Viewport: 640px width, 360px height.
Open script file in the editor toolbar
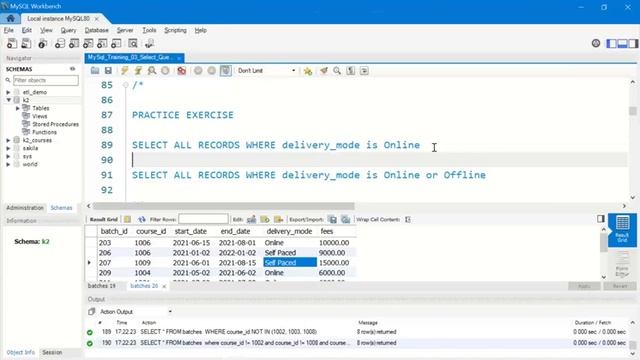95,71
